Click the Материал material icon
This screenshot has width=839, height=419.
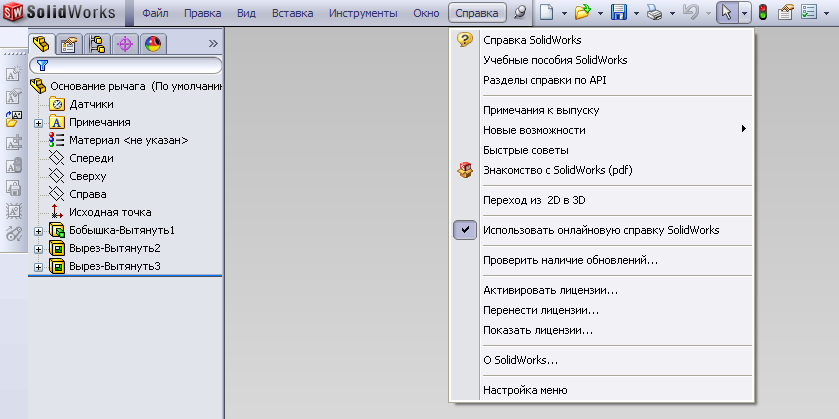coord(56,140)
